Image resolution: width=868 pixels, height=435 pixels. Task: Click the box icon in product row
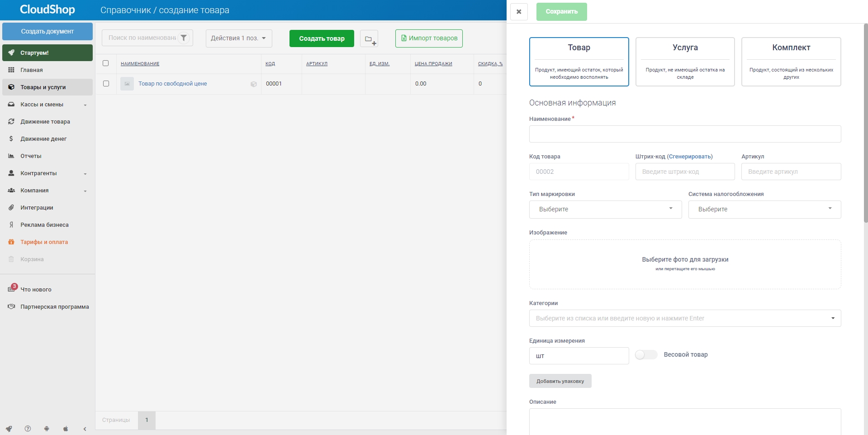[254, 84]
